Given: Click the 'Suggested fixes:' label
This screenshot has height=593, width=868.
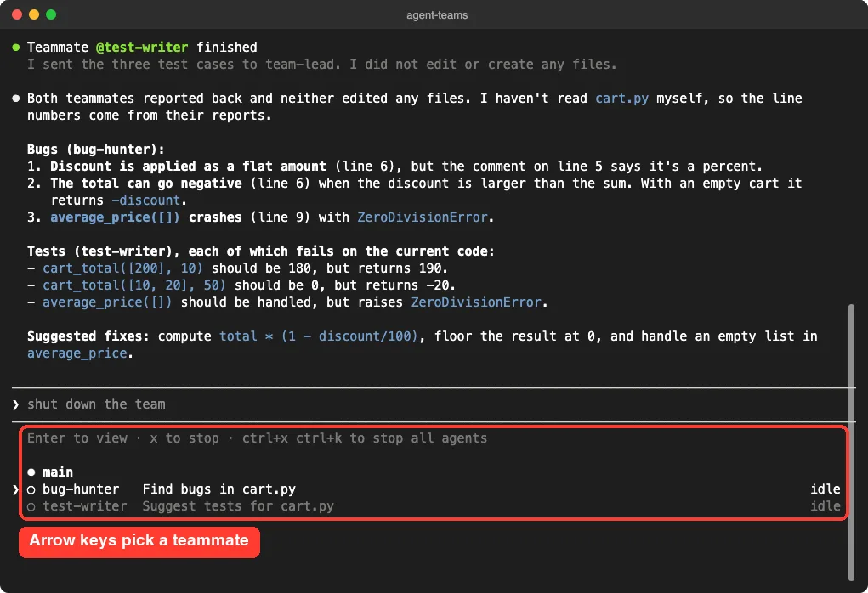Looking at the screenshot, I should coord(88,336).
